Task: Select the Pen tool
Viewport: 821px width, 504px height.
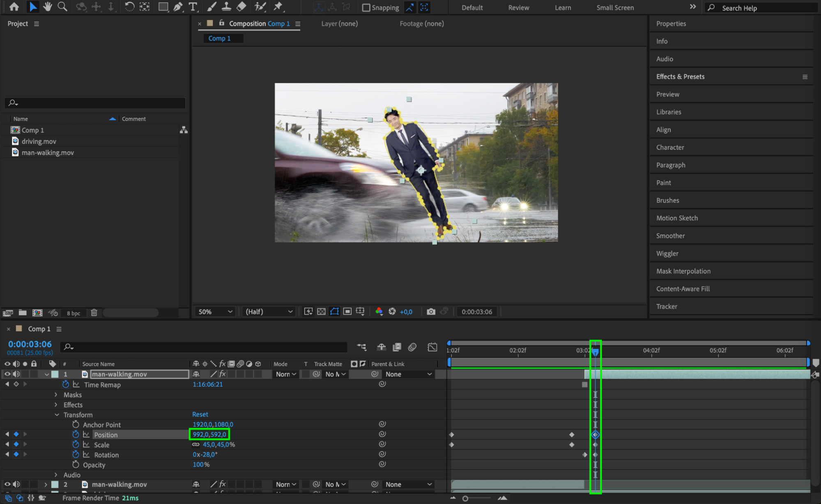Action: click(178, 7)
